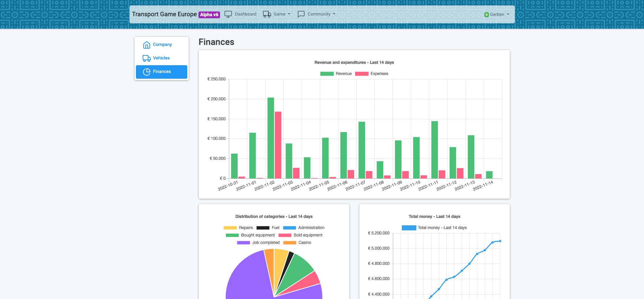644x299 pixels.
Task: Click the Dashboard monitor icon
Action: point(228,14)
